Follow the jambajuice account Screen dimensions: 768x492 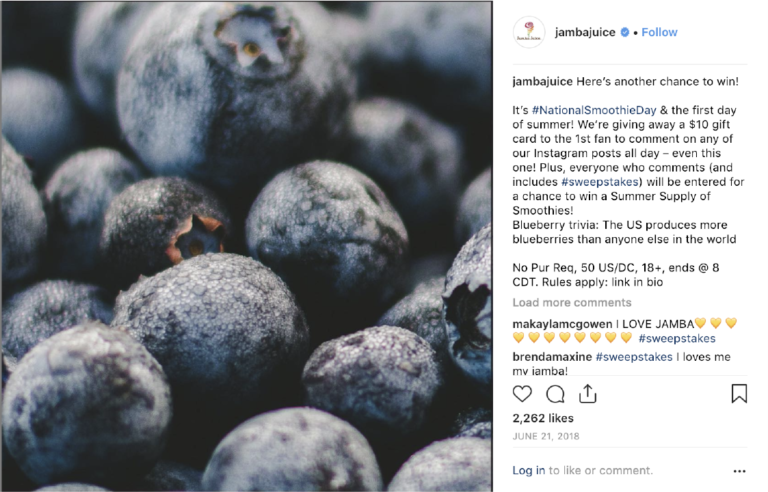(x=659, y=32)
